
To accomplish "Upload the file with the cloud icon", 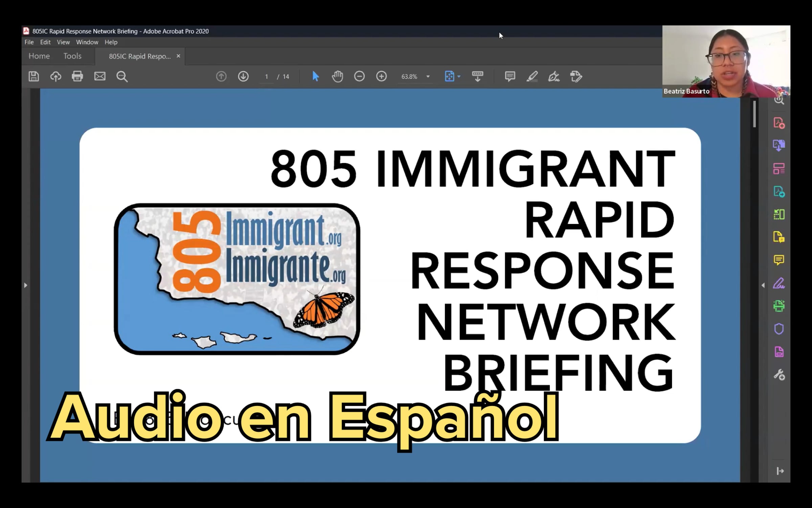I will (55, 76).
